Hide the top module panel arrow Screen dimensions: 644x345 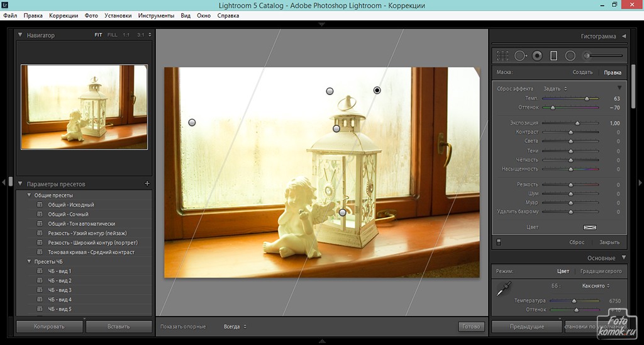[x=322, y=25]
